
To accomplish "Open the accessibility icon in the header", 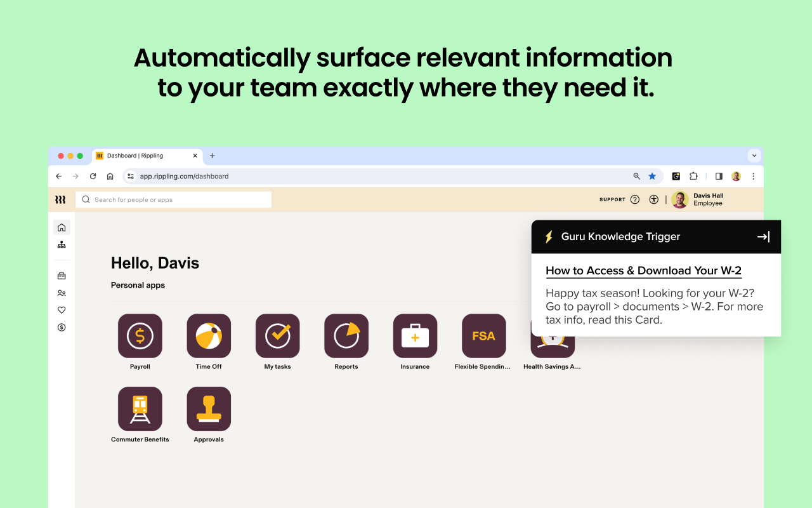I will (x=654, y=199).
